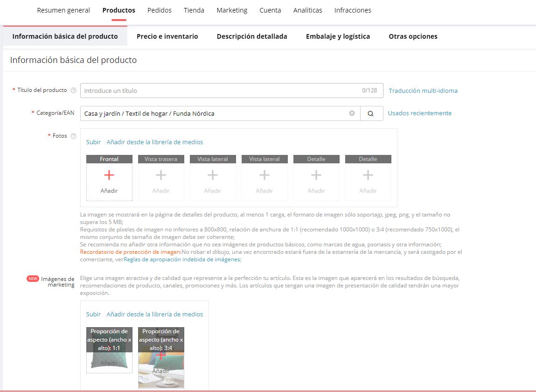Screen dimensions: 536x392
Task: Click Subir in the Fotos section
Action: 93,142
